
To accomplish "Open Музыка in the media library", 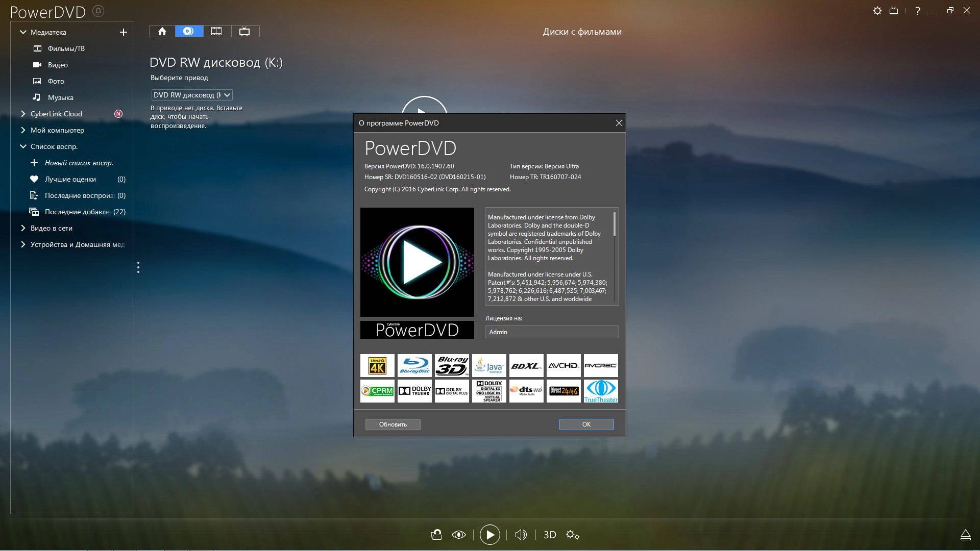I will coord(60,97).
